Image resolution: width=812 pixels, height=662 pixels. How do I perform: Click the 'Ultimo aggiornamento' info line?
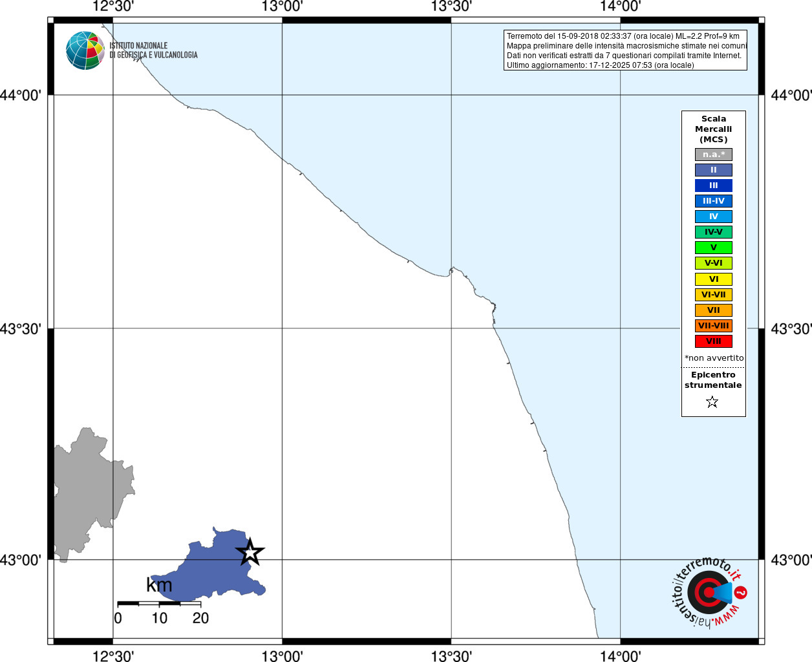tap(601, 65)
